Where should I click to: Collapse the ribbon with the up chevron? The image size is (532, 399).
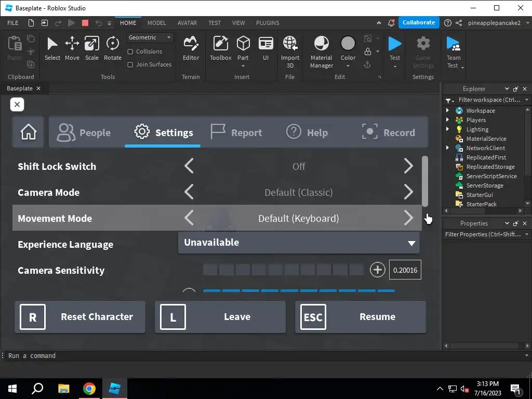tap(379, 23)
